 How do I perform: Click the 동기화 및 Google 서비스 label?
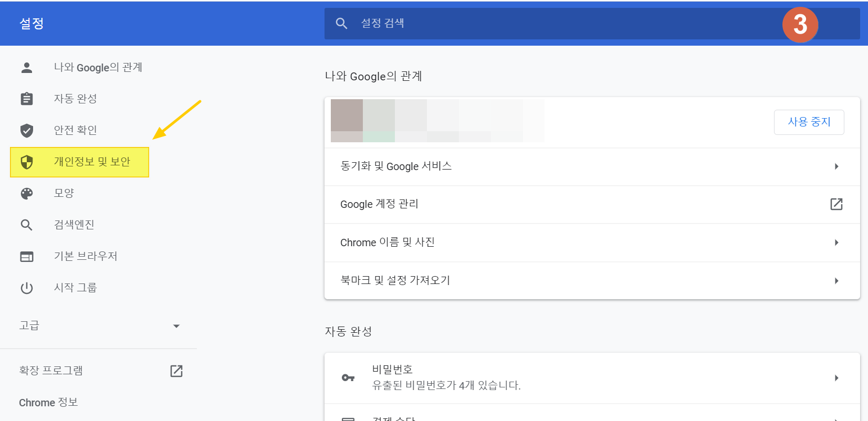[396, 166]
